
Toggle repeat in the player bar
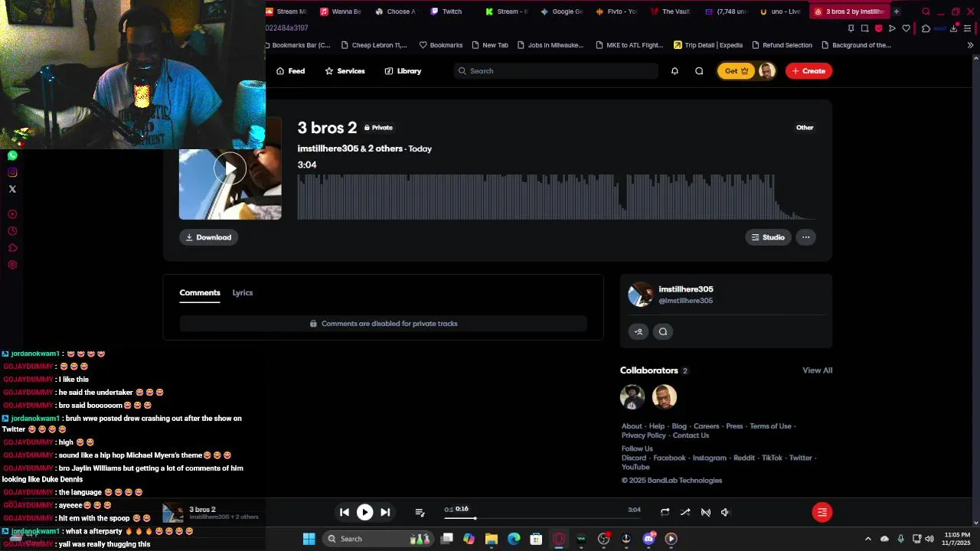(x=665, y=512)
